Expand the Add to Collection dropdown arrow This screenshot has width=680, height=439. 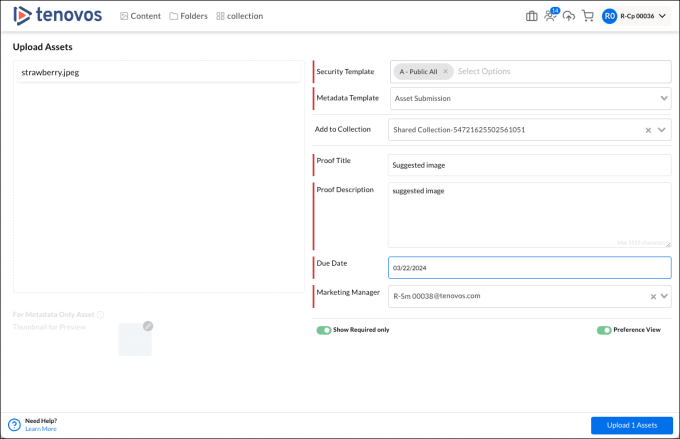tap(662, 130)
